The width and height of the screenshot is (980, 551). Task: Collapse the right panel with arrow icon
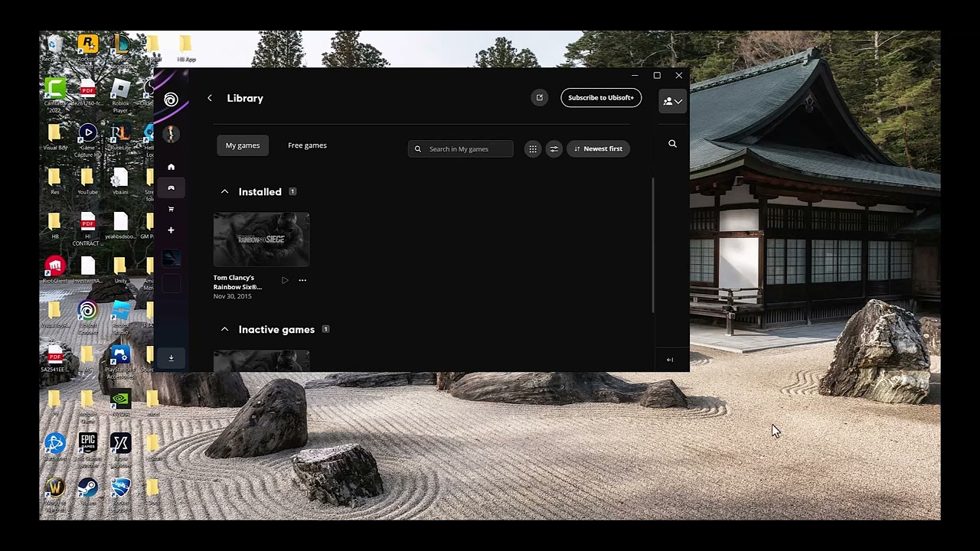pos(670,360)
